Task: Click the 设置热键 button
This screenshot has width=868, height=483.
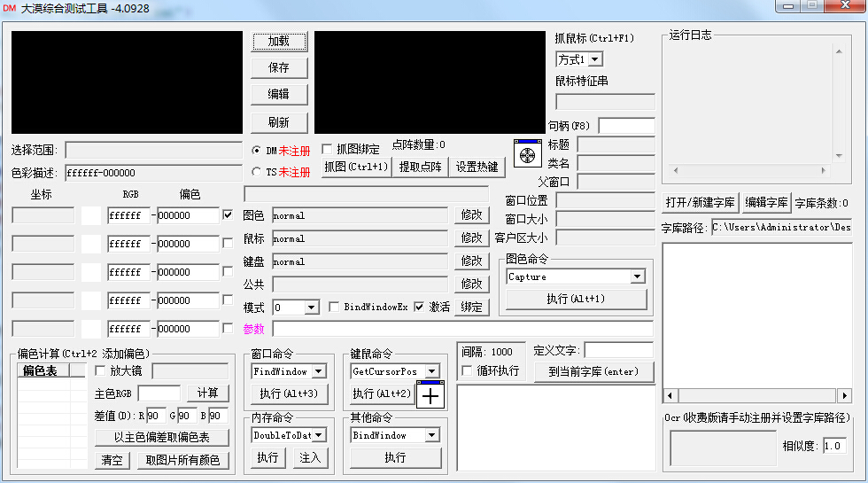Action: click(477, 167)
